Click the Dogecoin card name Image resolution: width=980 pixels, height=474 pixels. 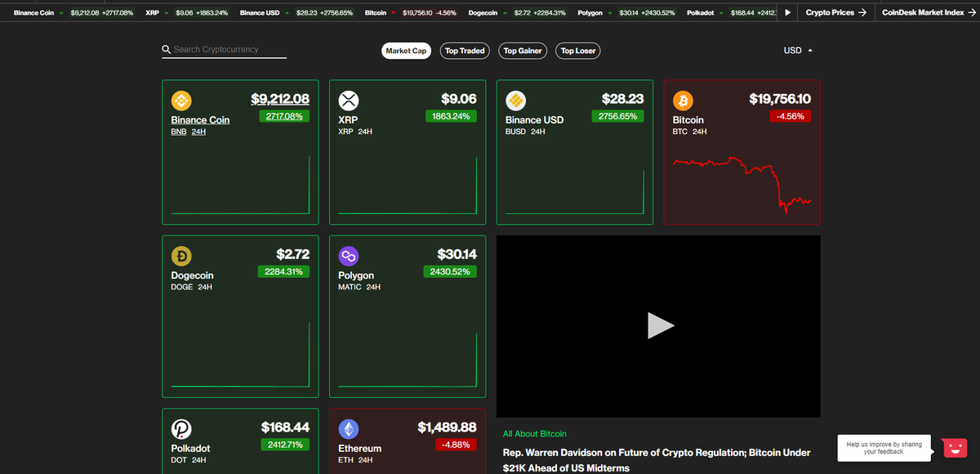pos(192,276)
